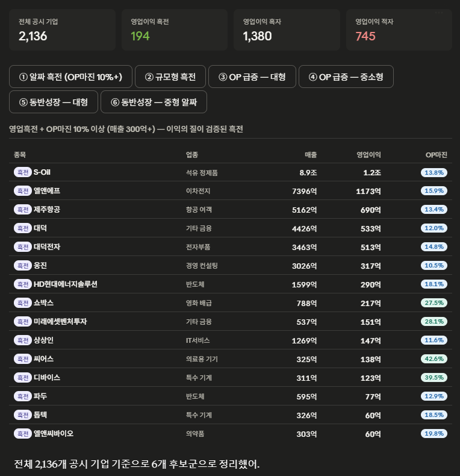Click the 종목 column header

click(20, 155)
